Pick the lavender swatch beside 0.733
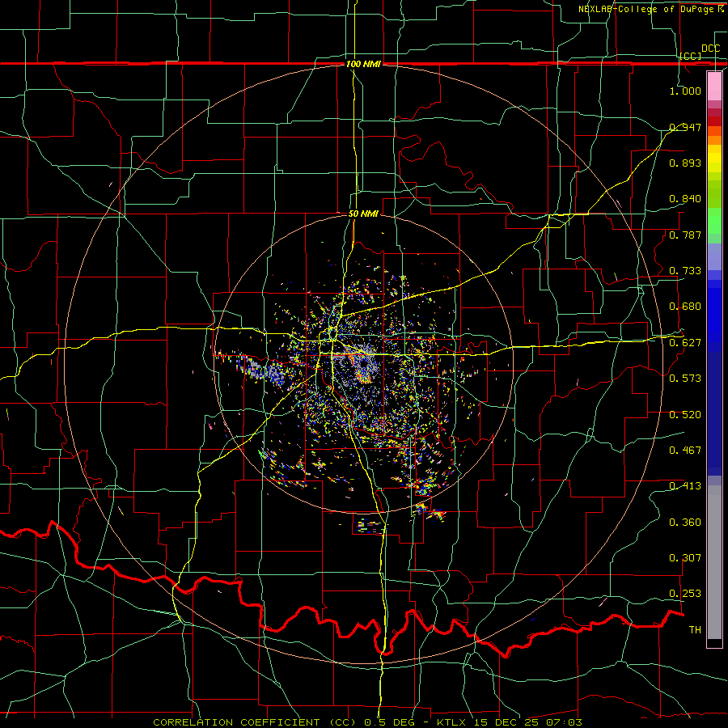 714,258
